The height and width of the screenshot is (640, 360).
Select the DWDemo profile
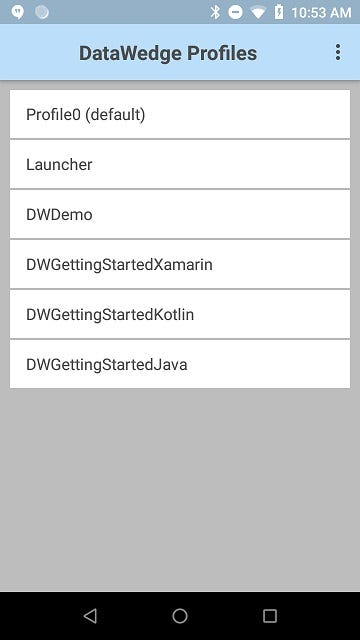180,214
